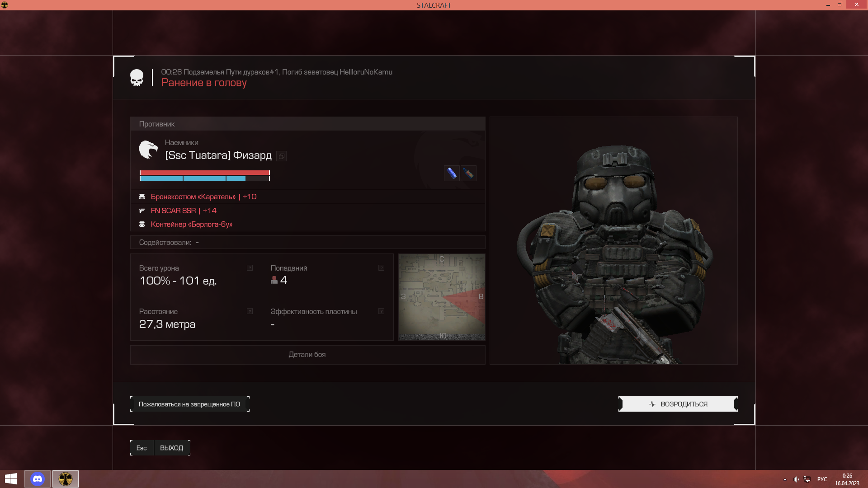Select the brown syringe consumable icon
This screenshot has width=868, height=488.
coord(468,173)
